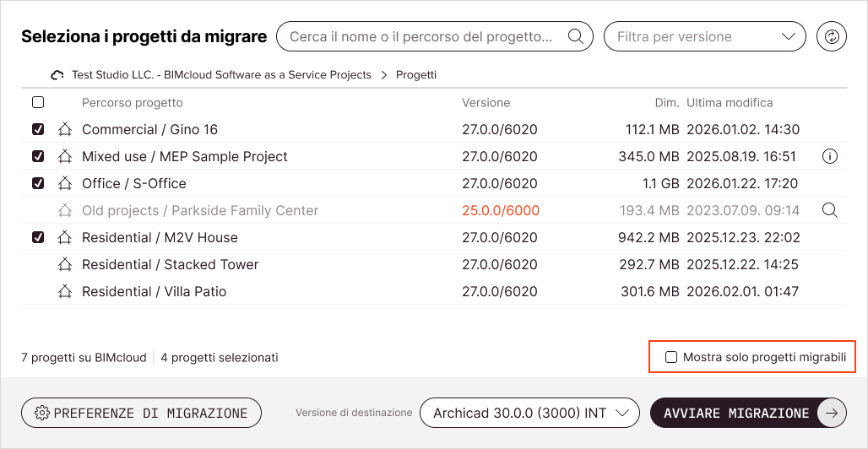Toggle the select-all checkbox in table header
Viewport: 868px width, 449px height.
[x=38, y=102]
